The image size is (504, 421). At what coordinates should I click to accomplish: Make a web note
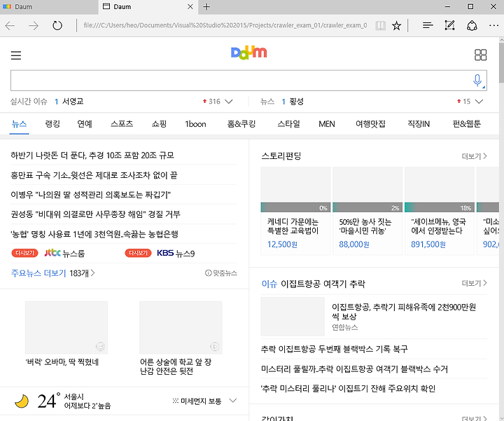[x=449, y=25]
